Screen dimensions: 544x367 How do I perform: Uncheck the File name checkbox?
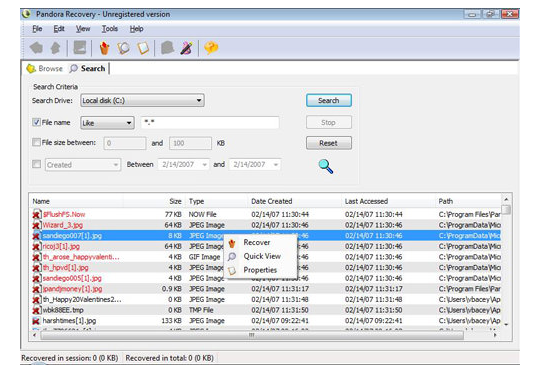click(36, 122)
